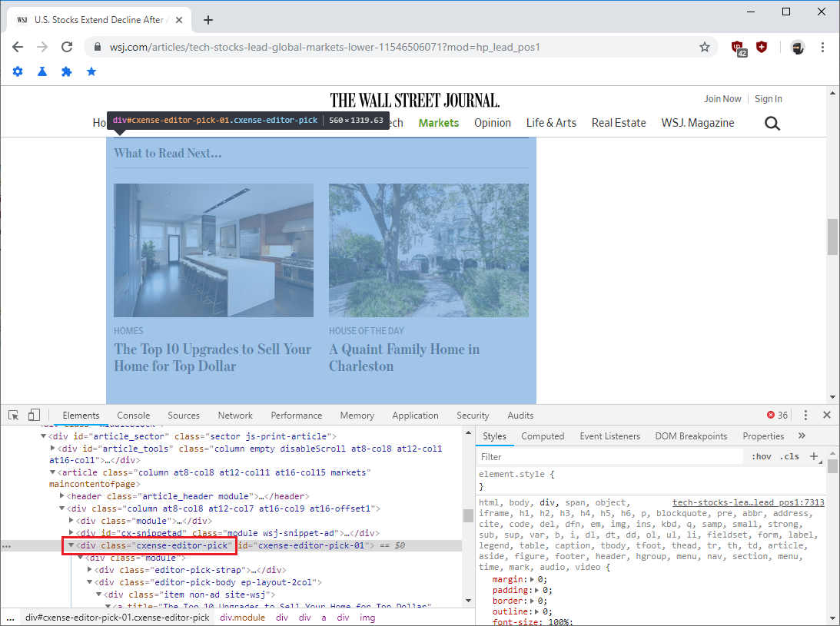
Task: Expand the editor-pick-strap div node
Action: coord(89,570)
